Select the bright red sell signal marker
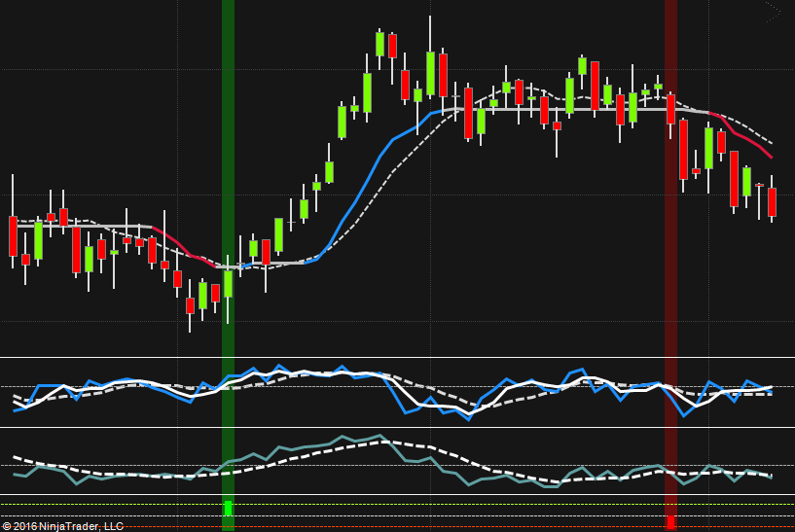Viewport: 795px width, 532px height. pyautogui.click(x=670, y=522)
